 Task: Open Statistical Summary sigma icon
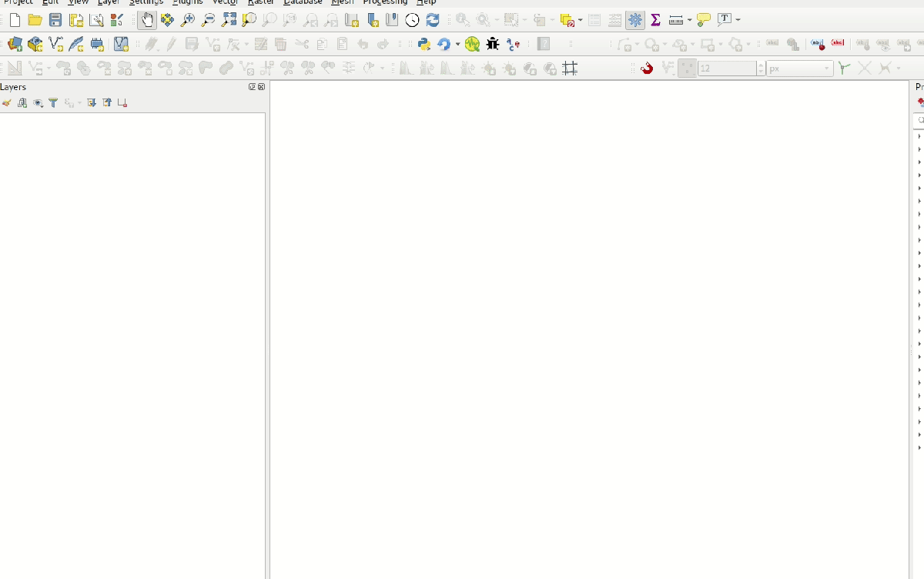click(x=655, y=20)
